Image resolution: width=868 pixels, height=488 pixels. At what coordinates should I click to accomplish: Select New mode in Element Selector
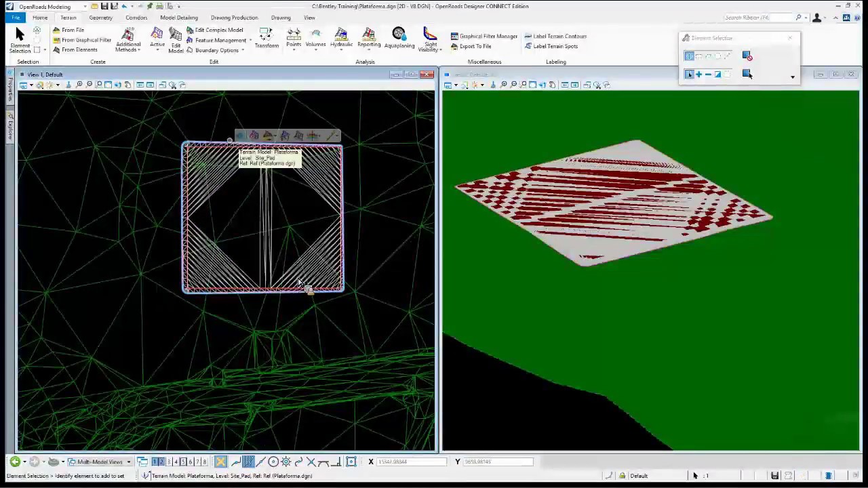click(689, 75)
